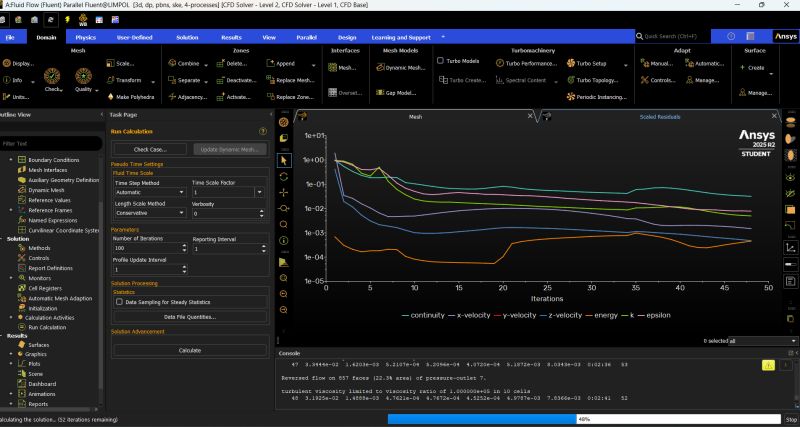Viewport: 800px width, 427px height.
Task: Click the axes triad display icon
Action: [791, 248]
